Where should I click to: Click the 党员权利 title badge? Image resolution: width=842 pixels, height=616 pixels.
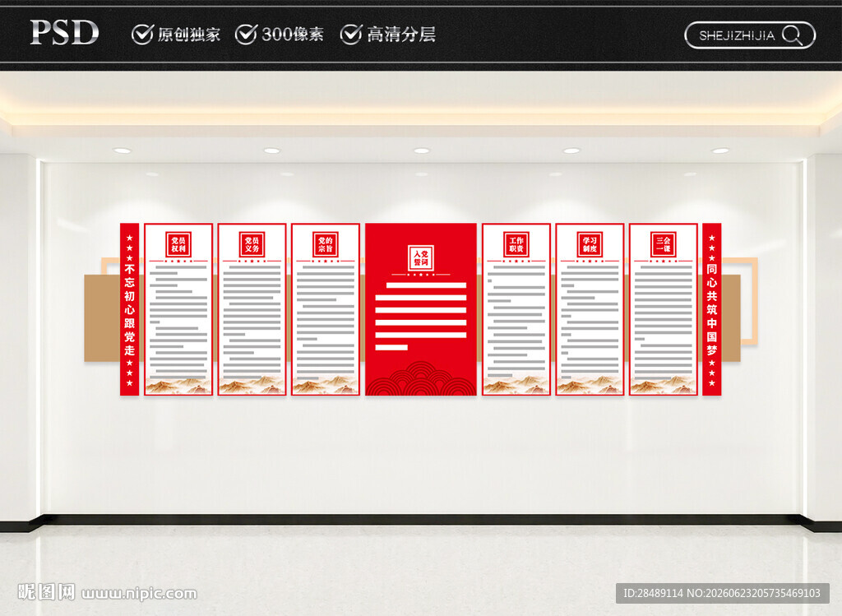point(178,244)
